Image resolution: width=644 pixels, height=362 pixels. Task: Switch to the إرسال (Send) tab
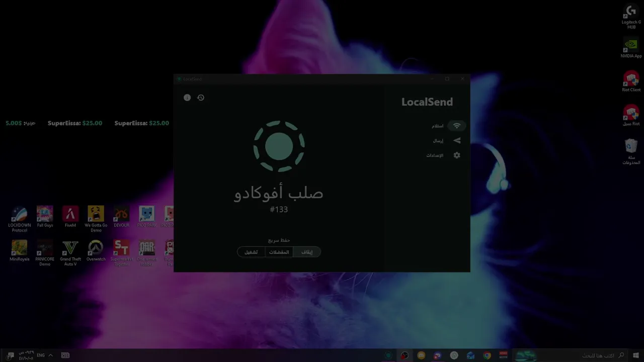point(448,141)
